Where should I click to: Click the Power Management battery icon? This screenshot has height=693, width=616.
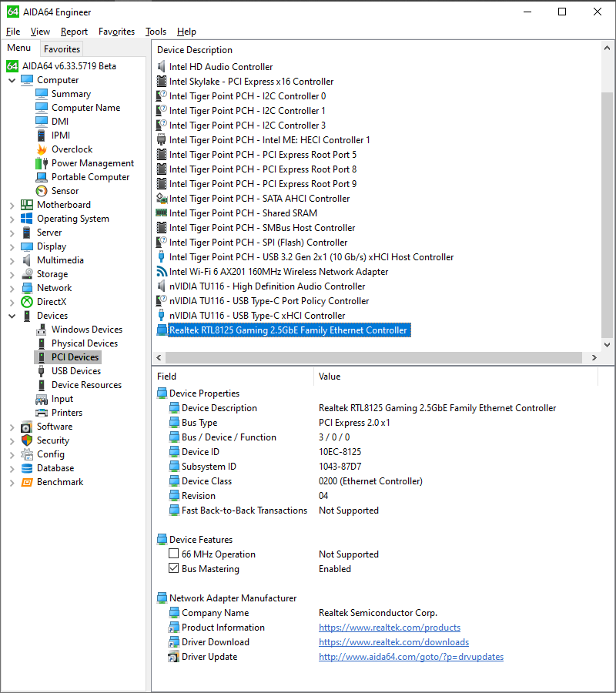pyautogui.click(x=42, y=163)
